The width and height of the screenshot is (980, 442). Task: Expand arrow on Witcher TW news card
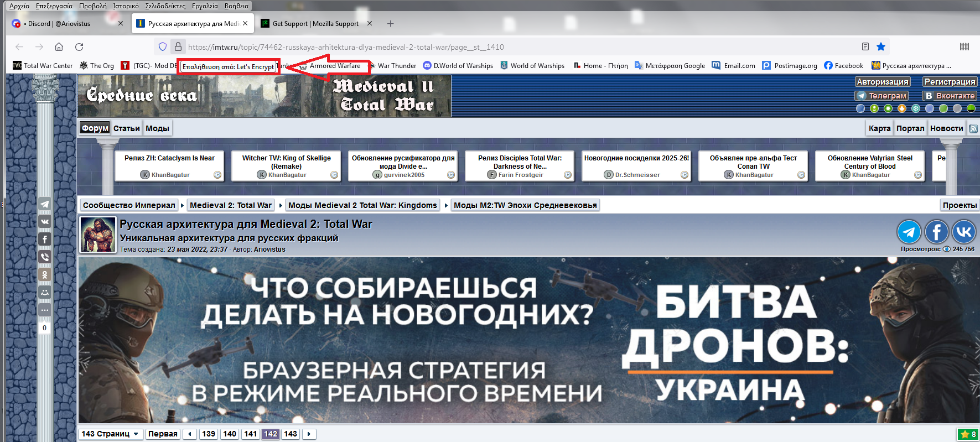pos(334,175)
